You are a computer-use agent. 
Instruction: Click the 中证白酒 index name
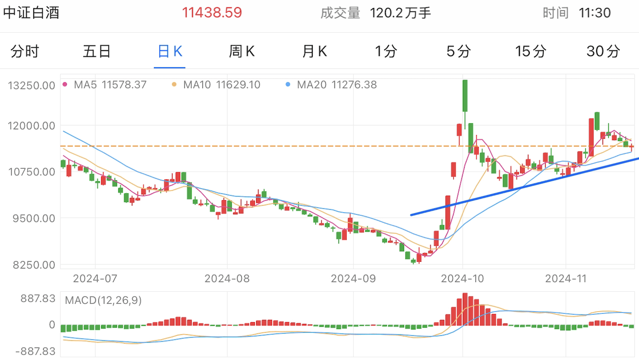[31, 12]
